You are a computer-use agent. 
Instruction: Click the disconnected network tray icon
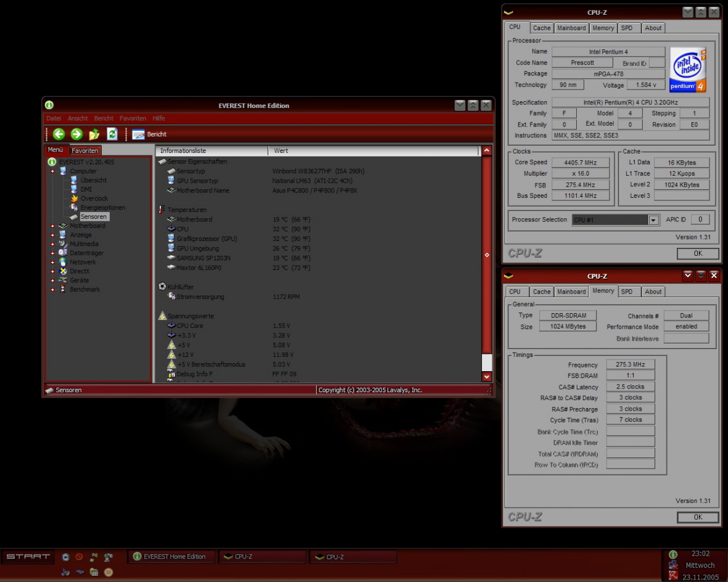(672, 565)
